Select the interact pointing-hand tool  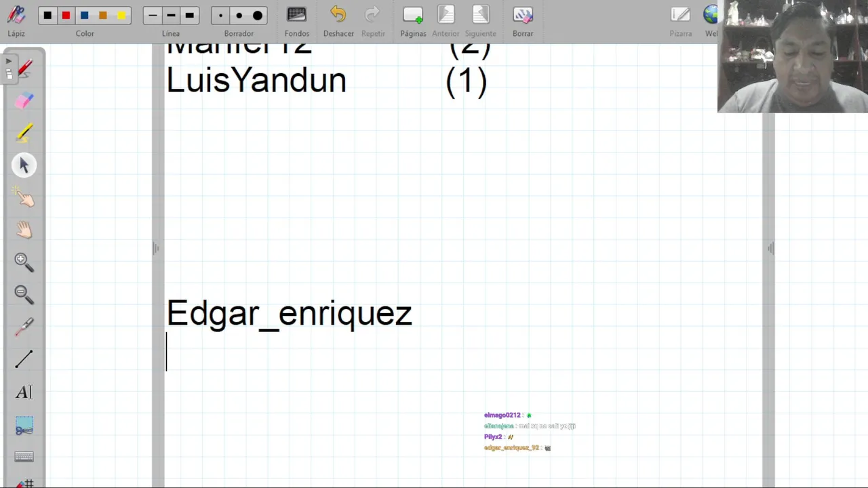(x=24, y=197)
